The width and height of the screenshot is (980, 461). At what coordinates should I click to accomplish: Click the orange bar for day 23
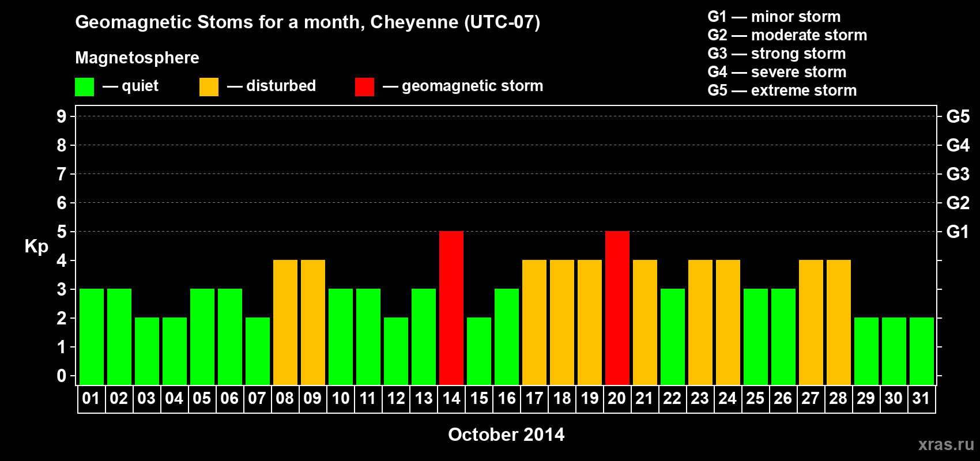(x=700, y=322)
